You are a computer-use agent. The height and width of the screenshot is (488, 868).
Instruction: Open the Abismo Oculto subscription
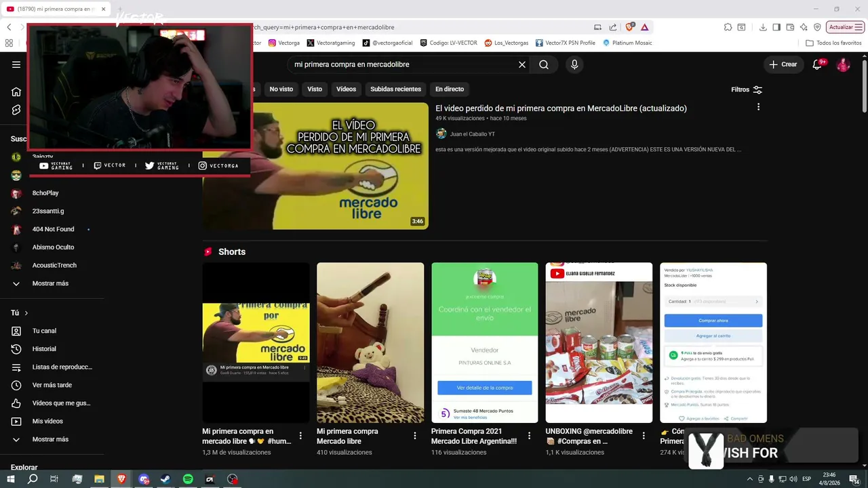click(53, 247)
